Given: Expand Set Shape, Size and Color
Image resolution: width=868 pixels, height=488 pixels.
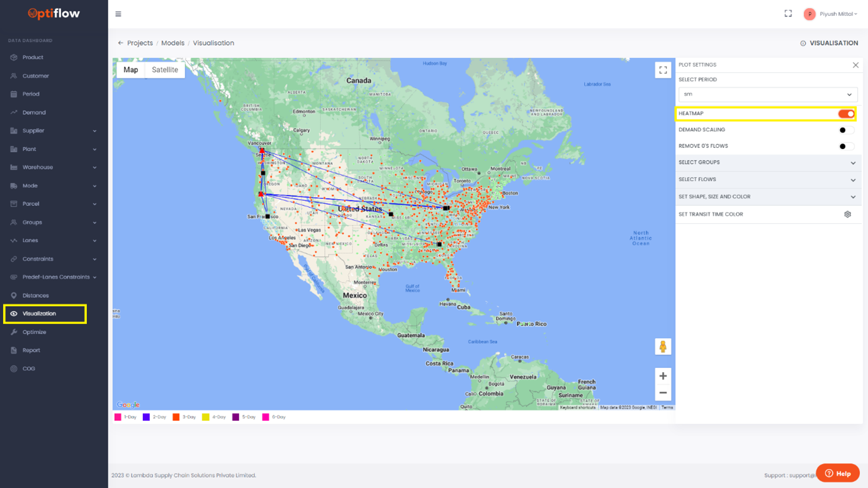Looking at the screenshot, I should tap(767, 197).
